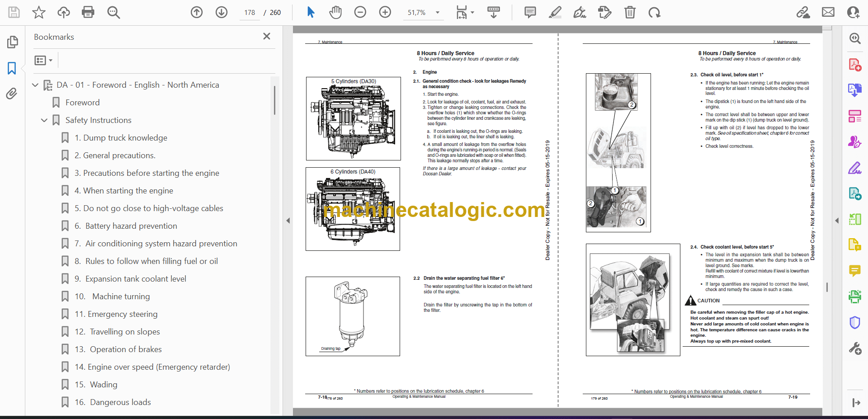The height and width of the screenshot is (419, 868).
Task: Delete with the trash can icon
Action: tap(629, 12)
